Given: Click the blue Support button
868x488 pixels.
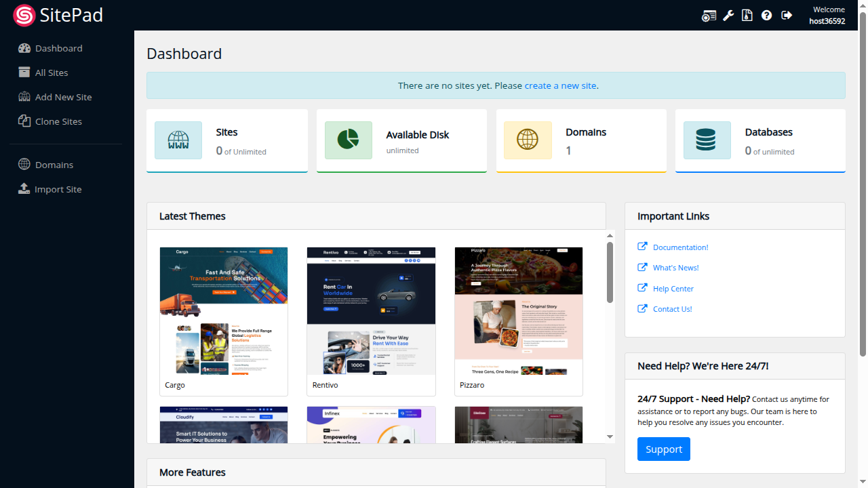Looking at the screenshot, I should click(664, 449).
